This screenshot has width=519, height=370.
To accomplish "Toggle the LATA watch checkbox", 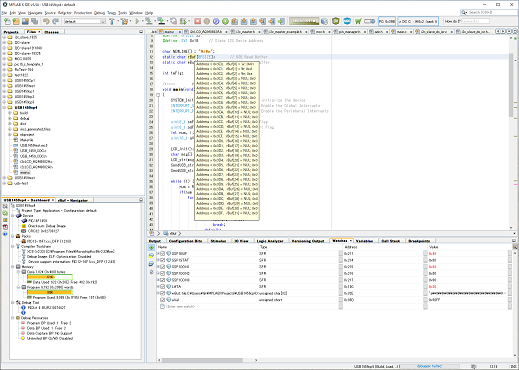I will point(163,287).
